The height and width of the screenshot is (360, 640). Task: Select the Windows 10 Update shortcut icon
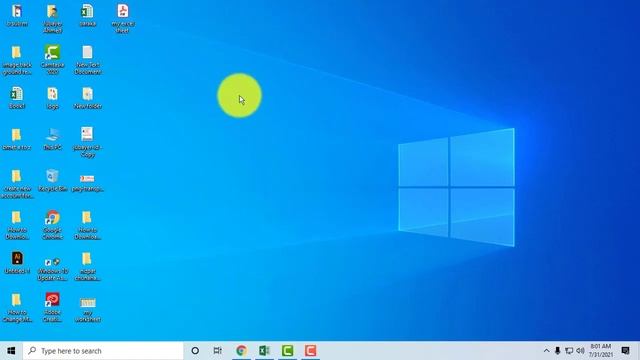pos(52,269)
